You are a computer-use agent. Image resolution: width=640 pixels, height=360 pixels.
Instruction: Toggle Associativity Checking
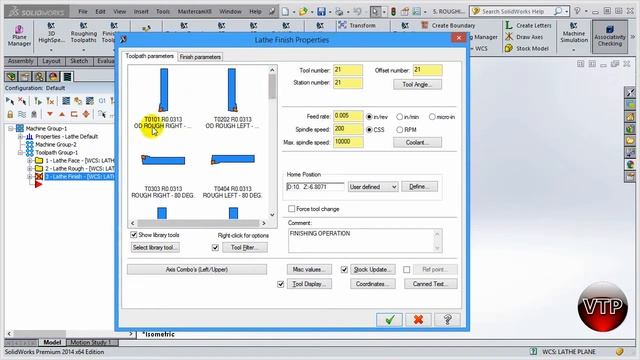pos(610,36)
